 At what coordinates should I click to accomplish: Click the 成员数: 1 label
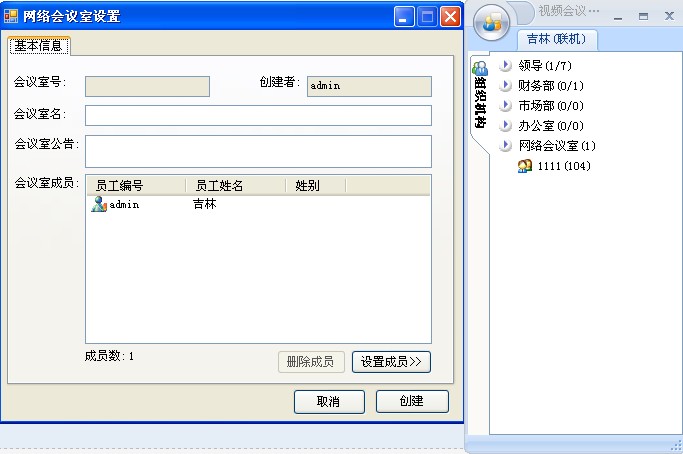tap(109, 356)
